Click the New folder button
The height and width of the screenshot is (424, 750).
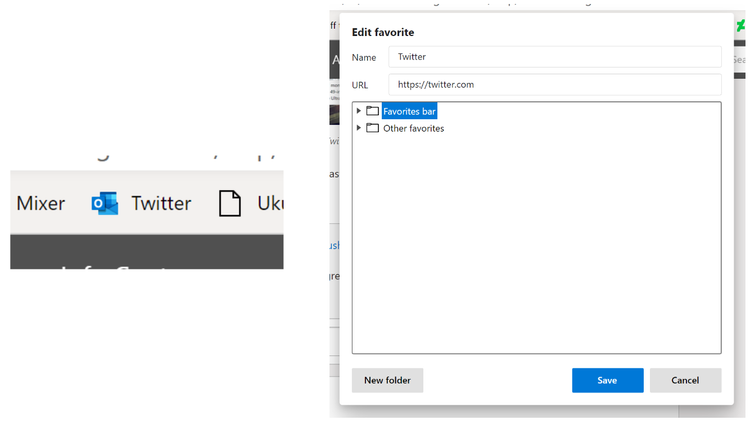(387, 380)
